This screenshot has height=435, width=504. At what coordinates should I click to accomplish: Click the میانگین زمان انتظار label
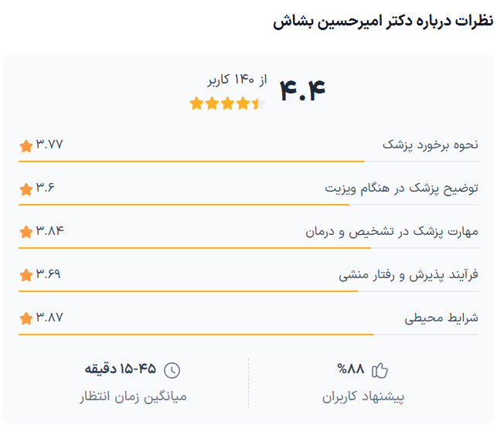(133, 397)
